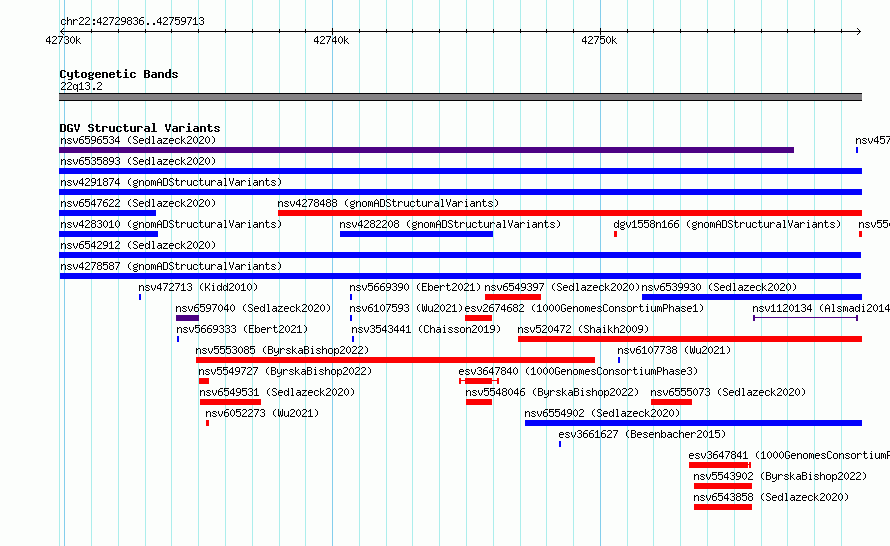Select the nsv6535893 (Sedlazeck2020) variant label

(x=138, y=161)
